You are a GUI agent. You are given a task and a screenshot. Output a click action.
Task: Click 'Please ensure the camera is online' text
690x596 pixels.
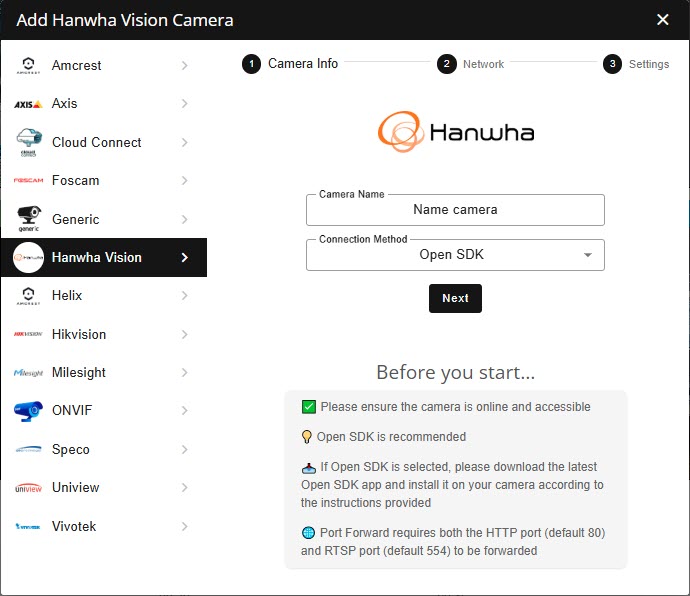pos(455,407)
